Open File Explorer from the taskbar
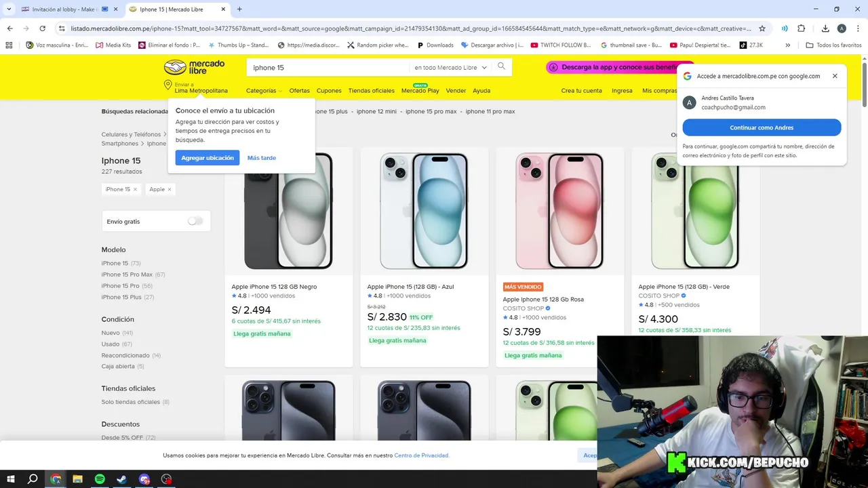Viewport: 868px width, 488px height. [x=77, y=479]
